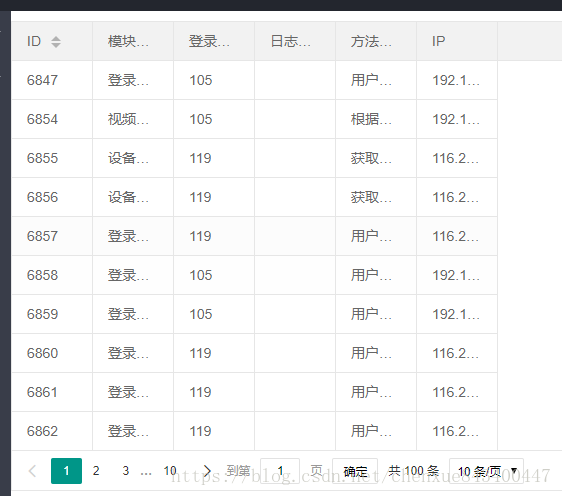This screenshot has width=562, height=496.
Task: Open page 2 in pagination
Action: pyautogui.click(x=96, y=471)
